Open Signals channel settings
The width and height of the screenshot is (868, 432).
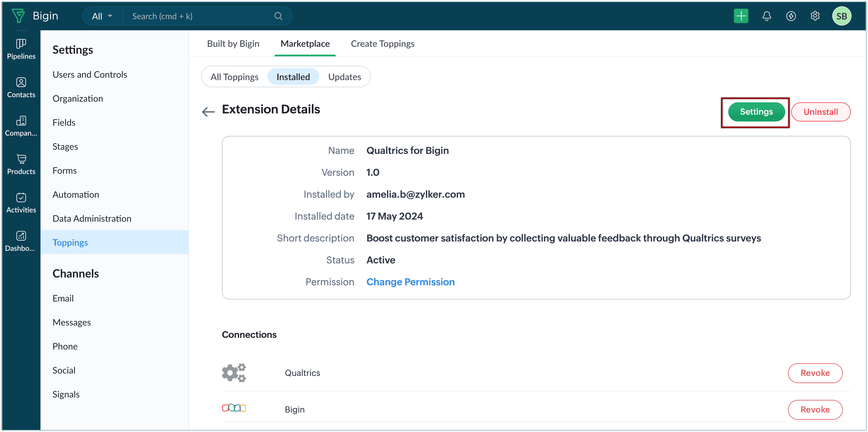tap(66, 394)
